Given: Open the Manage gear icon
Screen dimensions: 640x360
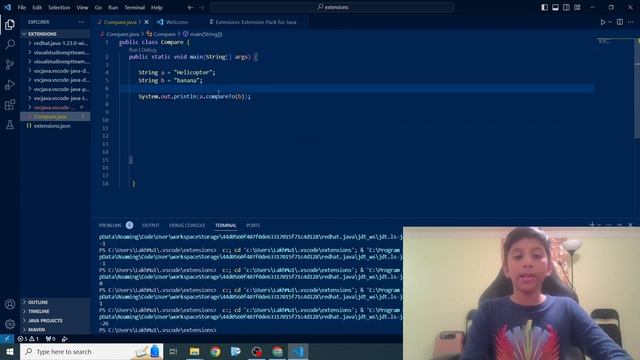Looking at the screenshot, I should pyautogui.click(x=10, y=324).
